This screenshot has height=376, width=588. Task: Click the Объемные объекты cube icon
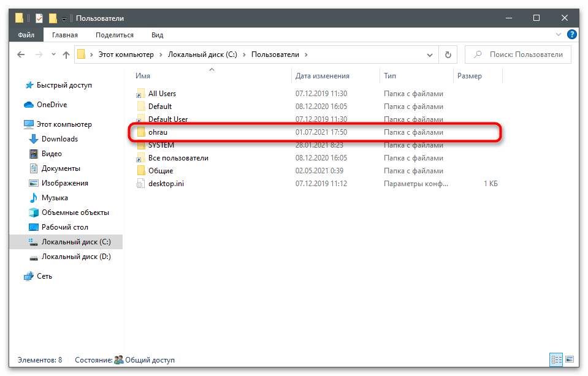33,212
